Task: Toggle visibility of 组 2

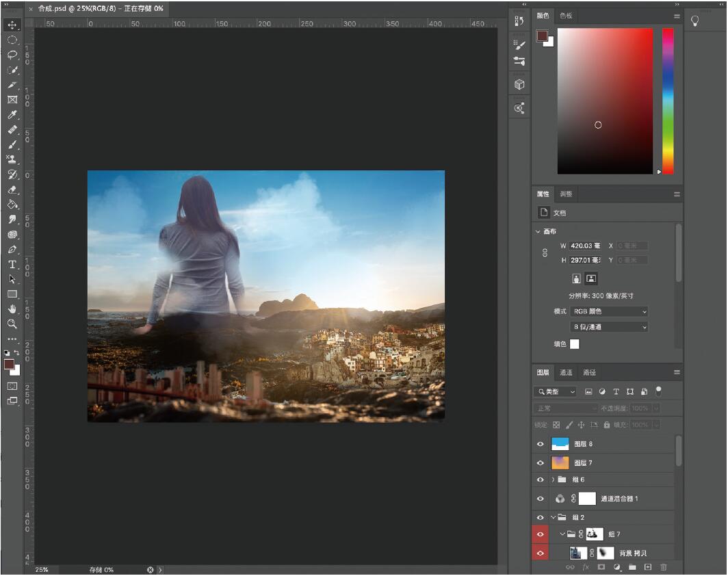Action: [540, 518]
